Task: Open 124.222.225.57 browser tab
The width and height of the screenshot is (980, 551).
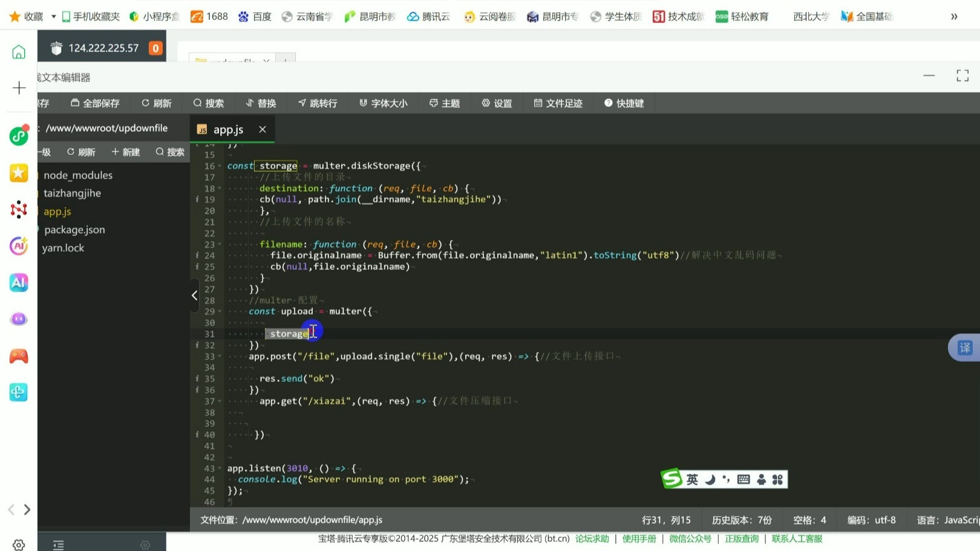Action: tap(102, 48)
